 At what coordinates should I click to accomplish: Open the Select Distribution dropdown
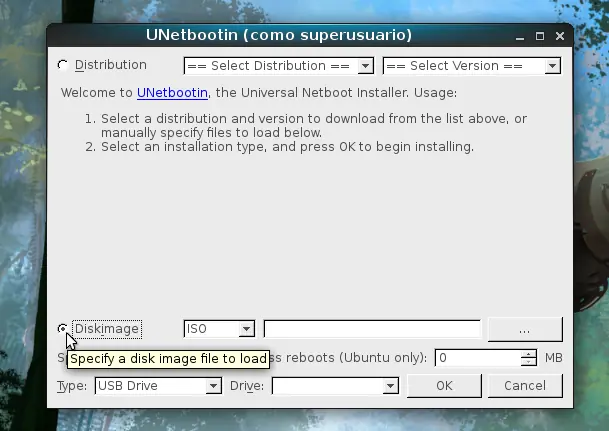(x=278, y=66)
